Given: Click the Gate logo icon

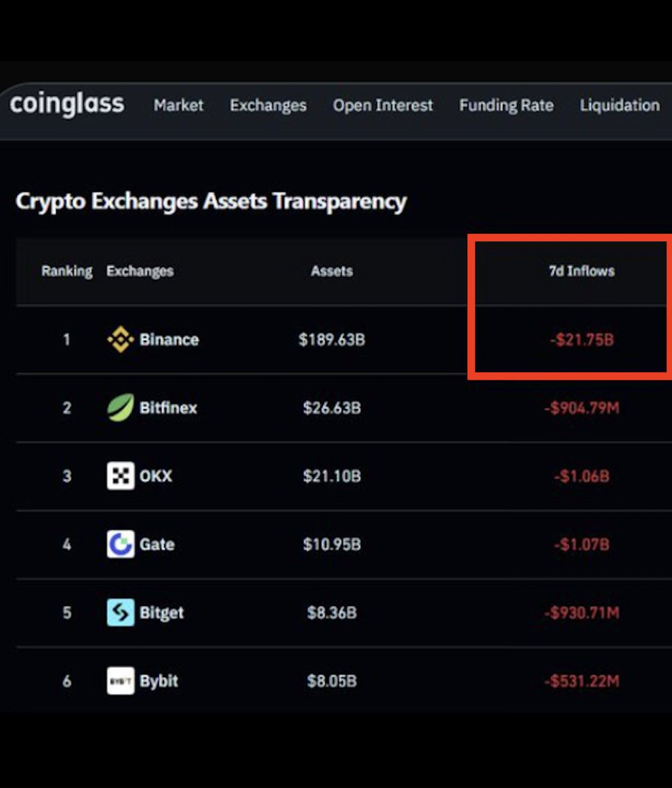Looking at the screenshot, I should click(120, 544).
